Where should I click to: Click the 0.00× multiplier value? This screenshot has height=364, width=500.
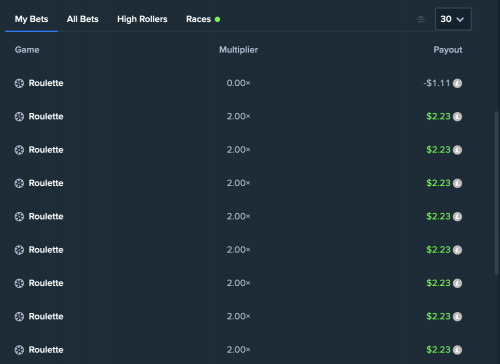coord(238,83)
